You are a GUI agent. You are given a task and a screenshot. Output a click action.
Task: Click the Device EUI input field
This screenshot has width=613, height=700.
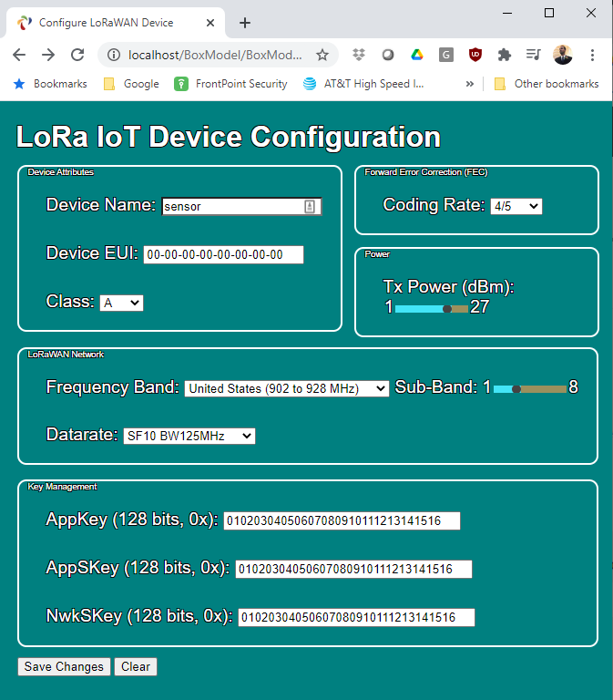(223, 254)
